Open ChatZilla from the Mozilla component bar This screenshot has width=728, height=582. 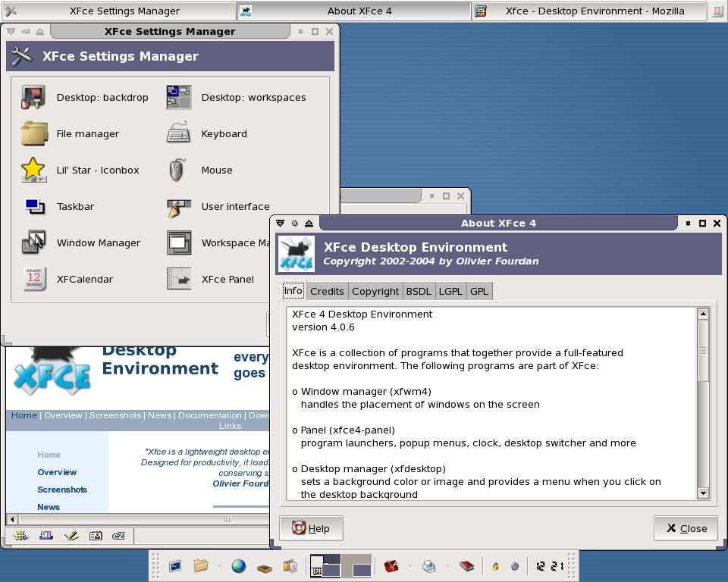click(118, 536)
